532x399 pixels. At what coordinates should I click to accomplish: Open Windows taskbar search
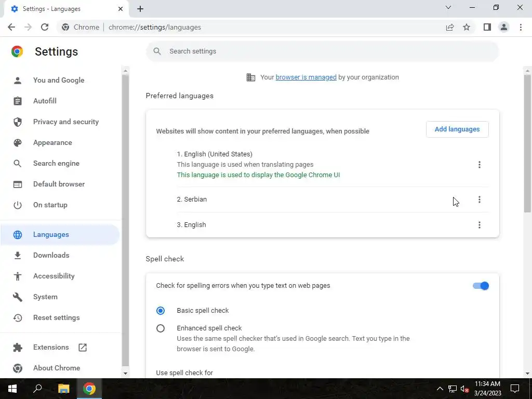tap(37, 389)
